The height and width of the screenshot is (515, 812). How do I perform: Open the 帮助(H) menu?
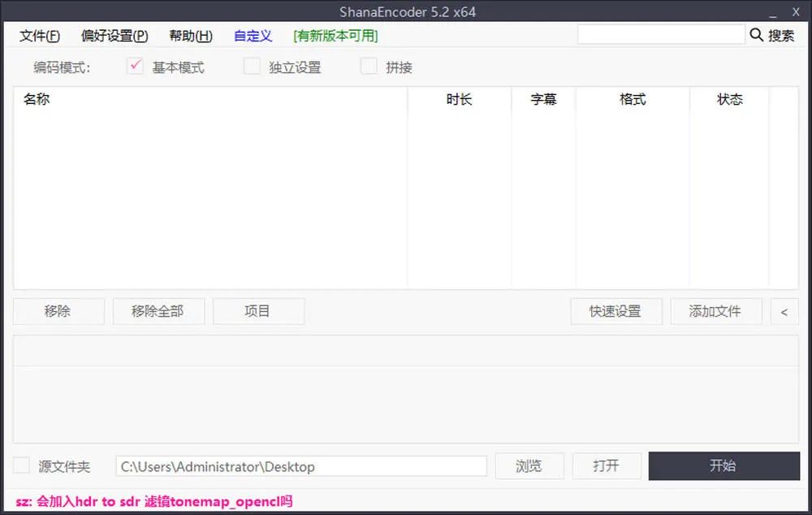pos(191,36)
